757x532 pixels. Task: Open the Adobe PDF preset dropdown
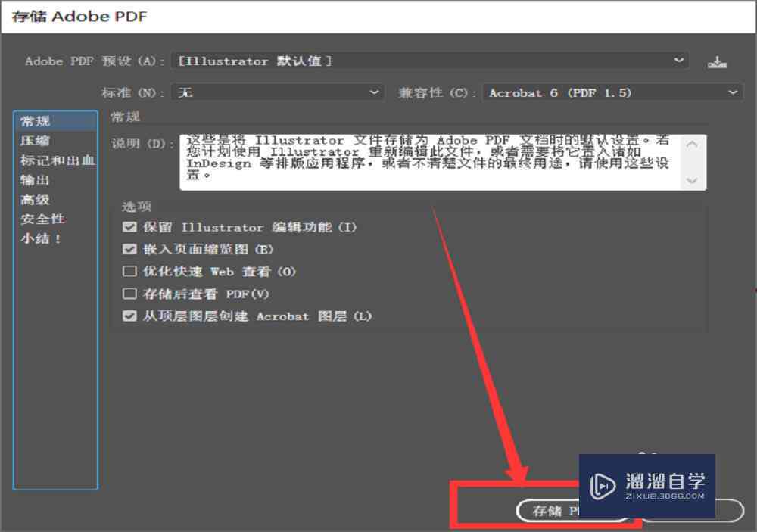point(430,61)
